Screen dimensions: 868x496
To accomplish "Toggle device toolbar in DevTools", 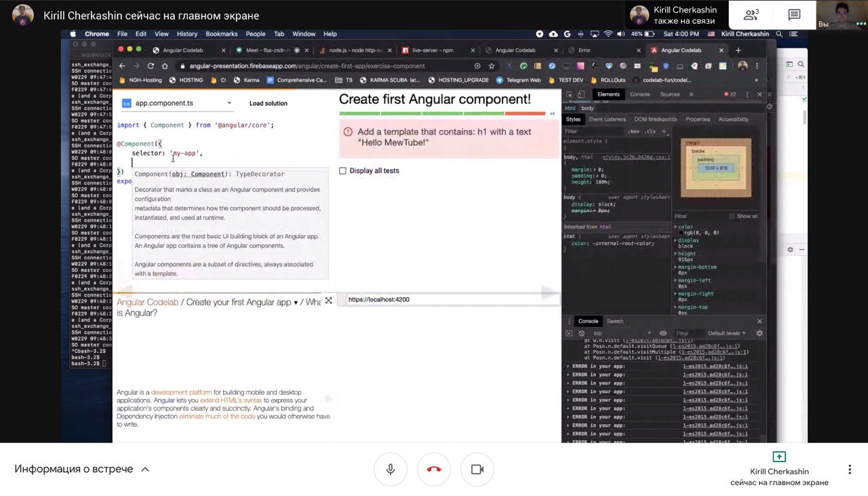I will click(x=582, y=94).
